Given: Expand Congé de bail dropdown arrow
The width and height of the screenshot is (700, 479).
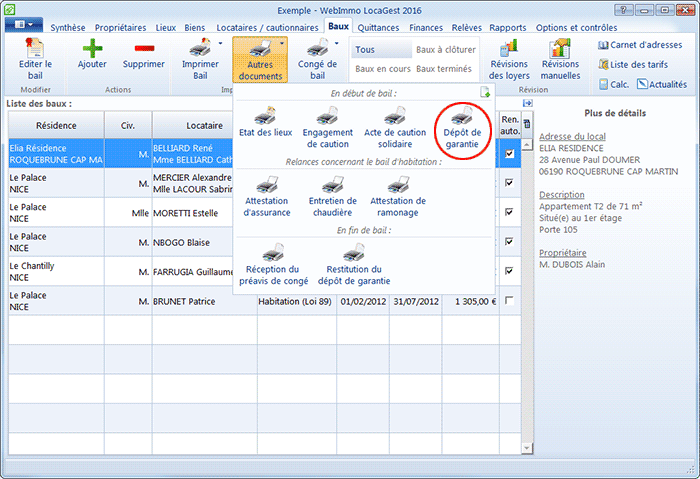Looking at the screenshot, I should (337, 43).
